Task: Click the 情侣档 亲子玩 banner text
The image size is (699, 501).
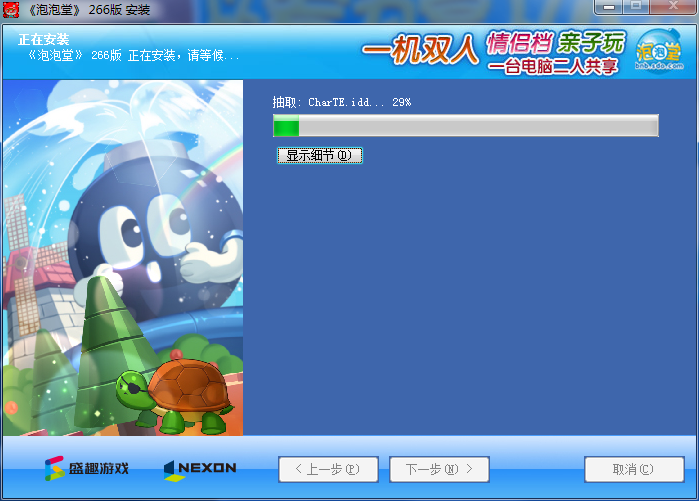Action: [556, 43]
